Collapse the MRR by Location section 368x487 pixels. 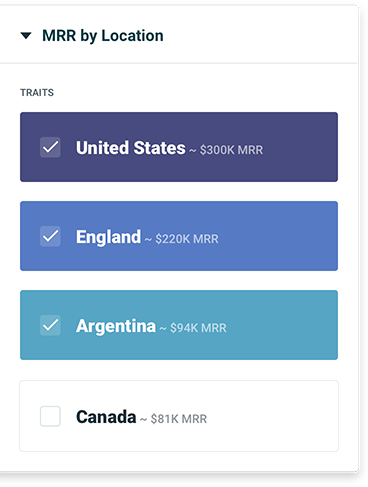point(26,35)
